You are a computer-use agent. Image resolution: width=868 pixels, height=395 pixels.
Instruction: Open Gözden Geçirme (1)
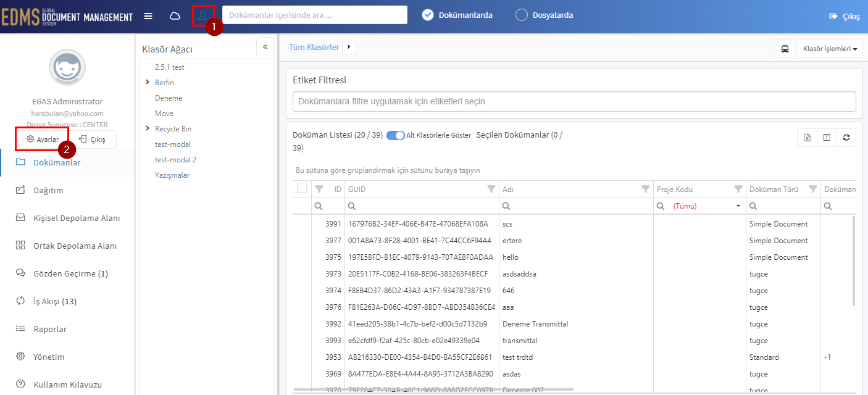point(67,273)
